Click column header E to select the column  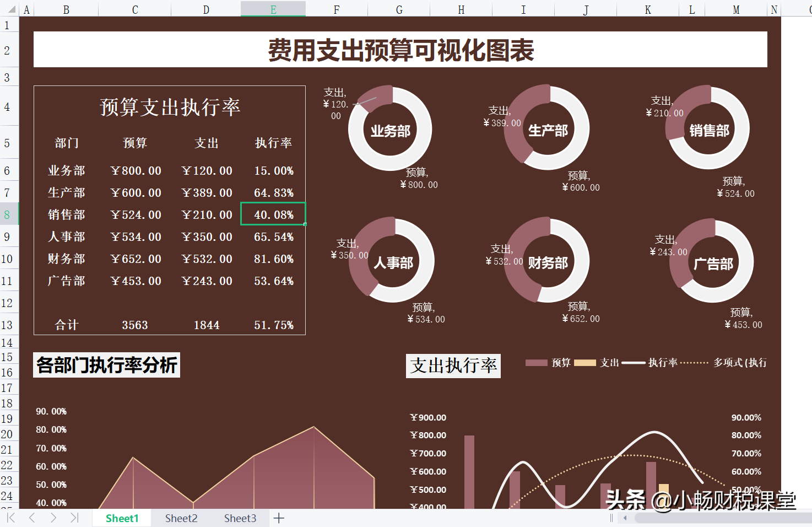pyautogui.click(x=273, y=8)
